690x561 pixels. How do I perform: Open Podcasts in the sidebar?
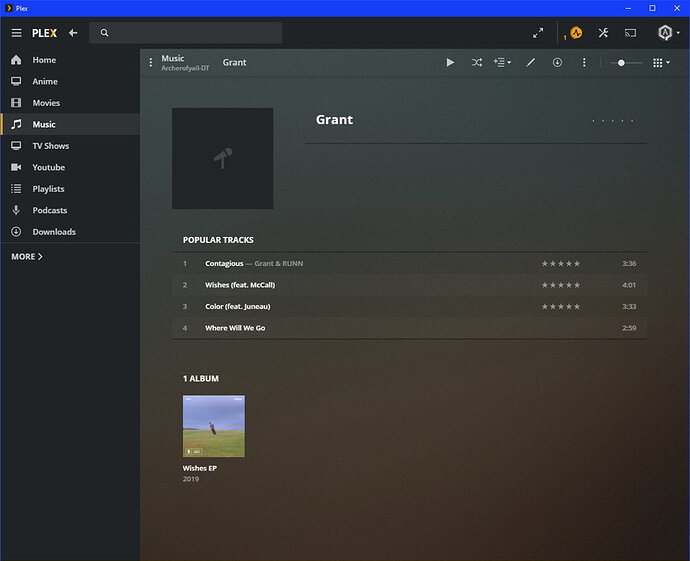[70, 210]
